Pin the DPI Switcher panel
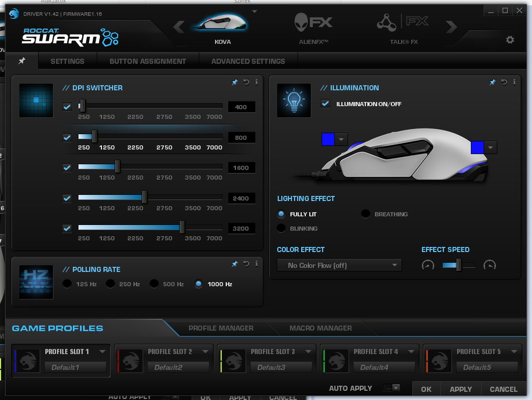This screenshot has width=532, height=400. 234,82
